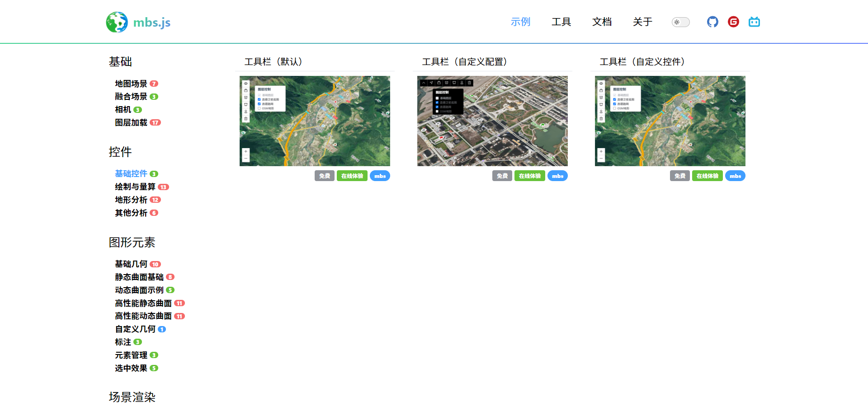Image resolution: width=868 pixels, height=415 pixels.
Task: Open the Gitee red G icon
Action: [x=733, y=22]
